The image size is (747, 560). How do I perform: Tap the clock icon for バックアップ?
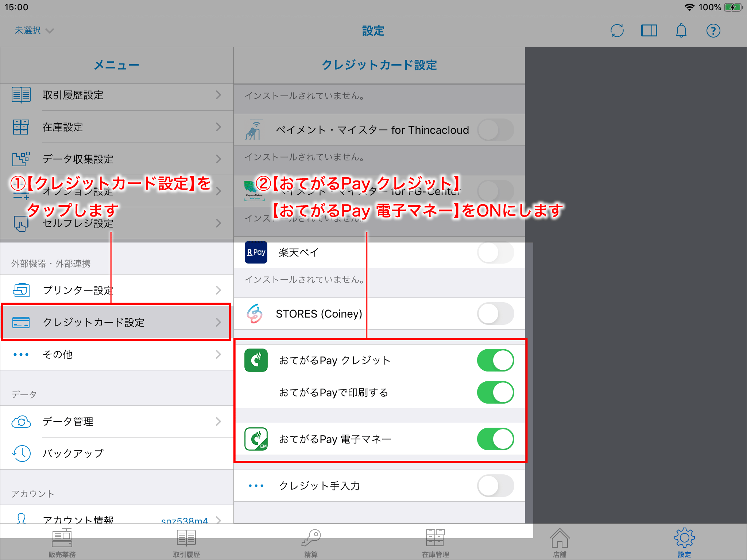click(x=21, y=454)
